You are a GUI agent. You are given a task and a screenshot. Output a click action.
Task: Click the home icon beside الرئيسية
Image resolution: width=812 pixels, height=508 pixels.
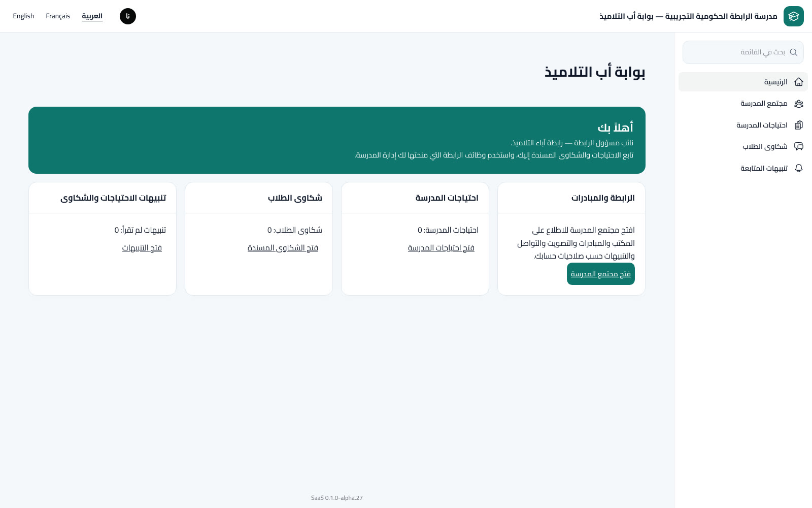[x=799, y=82]
